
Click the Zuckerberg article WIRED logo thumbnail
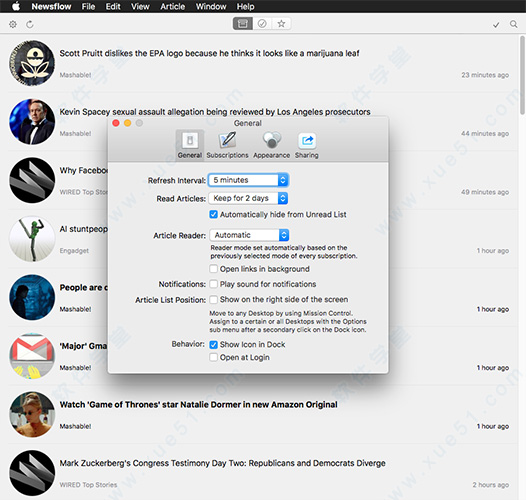tap(32, 473)
